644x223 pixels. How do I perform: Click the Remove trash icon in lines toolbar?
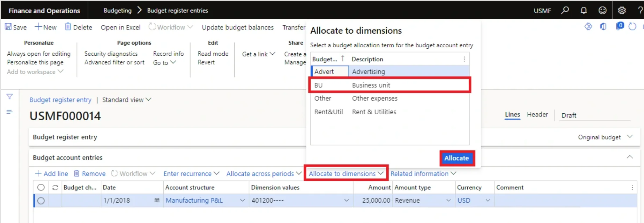click(x=76, y=173)
